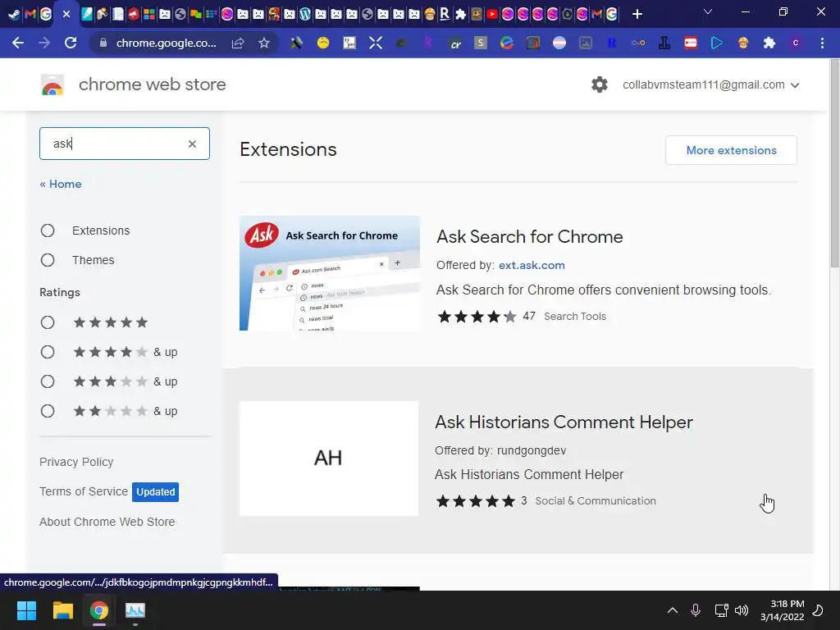Click the red video-card extension icon
Image resolution: width=840 pixels, height=630 pixels.
691,43
